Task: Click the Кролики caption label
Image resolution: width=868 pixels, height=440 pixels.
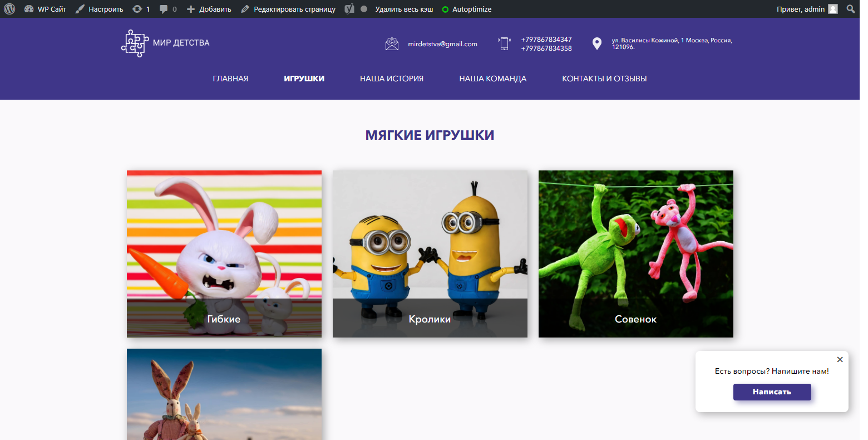Action: click(430, 319)
